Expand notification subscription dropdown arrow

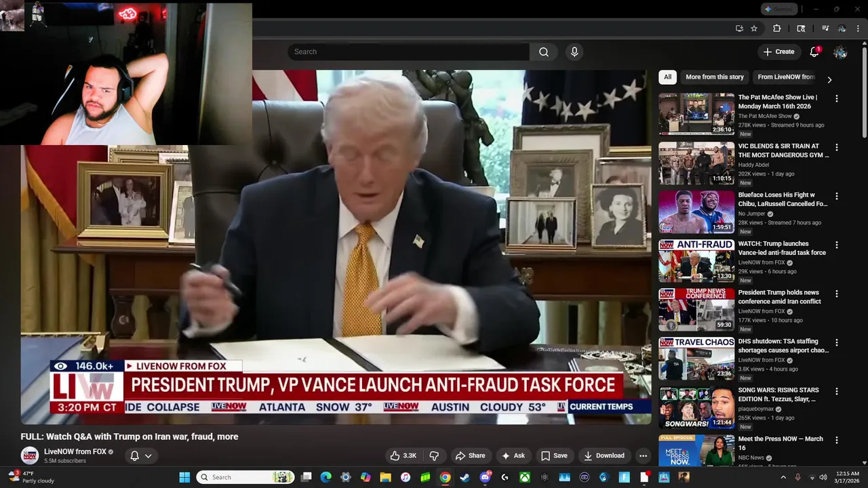pos(148,455)
